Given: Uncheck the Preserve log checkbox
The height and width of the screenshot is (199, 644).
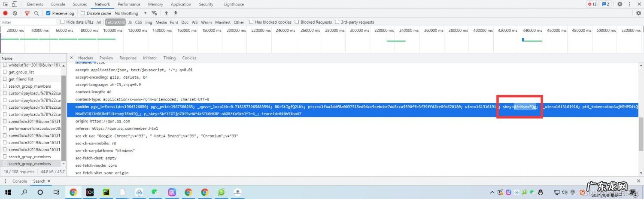Looking at the screenshot, I should tap(49, 13).
